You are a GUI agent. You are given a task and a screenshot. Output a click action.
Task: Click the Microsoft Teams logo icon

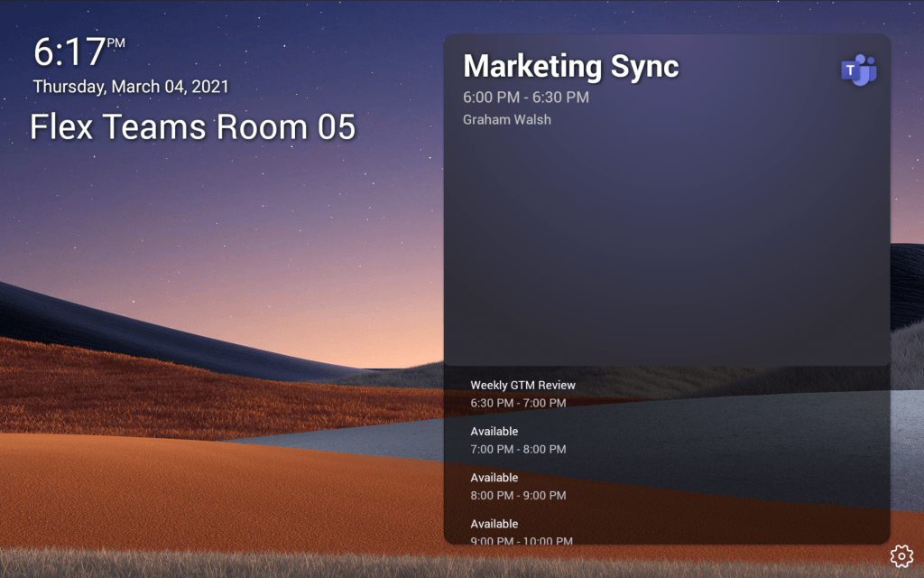point(858,70)
